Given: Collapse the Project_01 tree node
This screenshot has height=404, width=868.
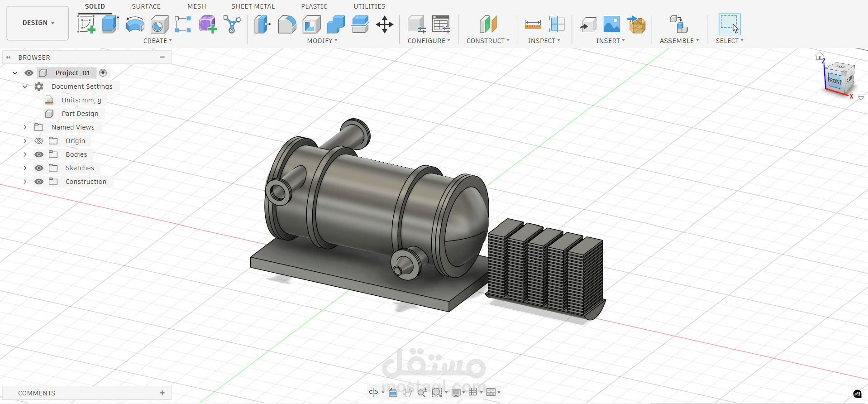Looking at the screenshot, I should 15,73.
